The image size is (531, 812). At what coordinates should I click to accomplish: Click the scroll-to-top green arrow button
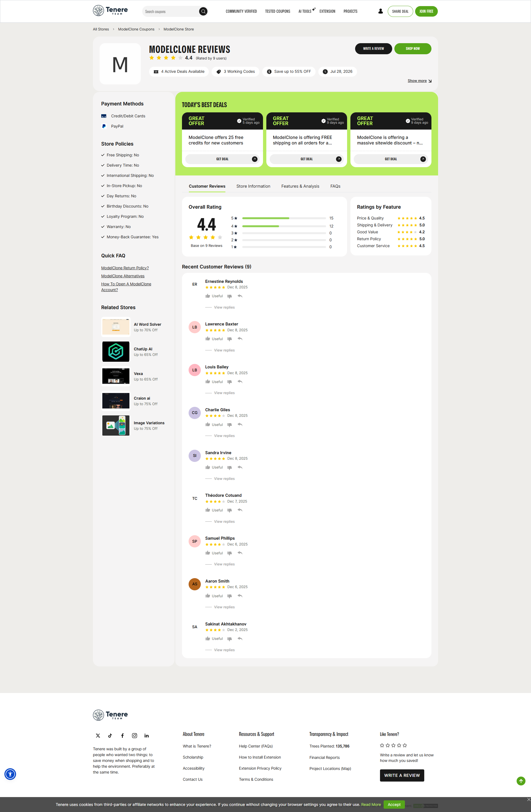[521, 781]
